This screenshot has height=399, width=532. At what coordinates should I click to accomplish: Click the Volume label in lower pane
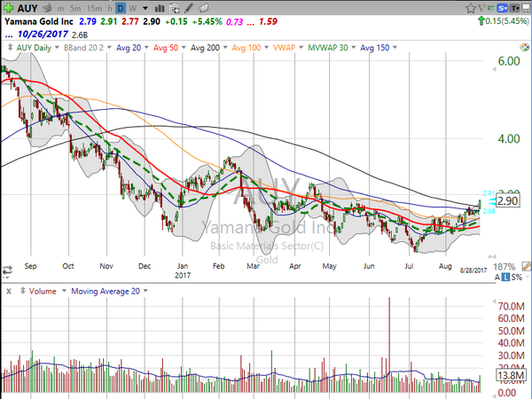tap(43, 291)
